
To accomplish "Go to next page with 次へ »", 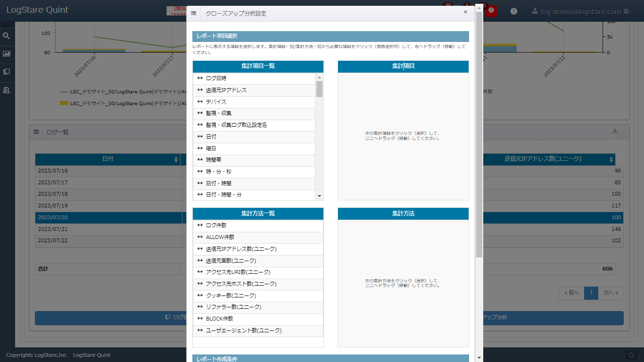I will click(611, 293).
